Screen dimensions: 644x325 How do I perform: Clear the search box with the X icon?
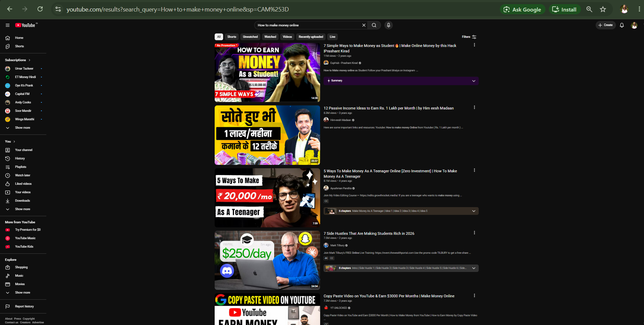point(364,25)
